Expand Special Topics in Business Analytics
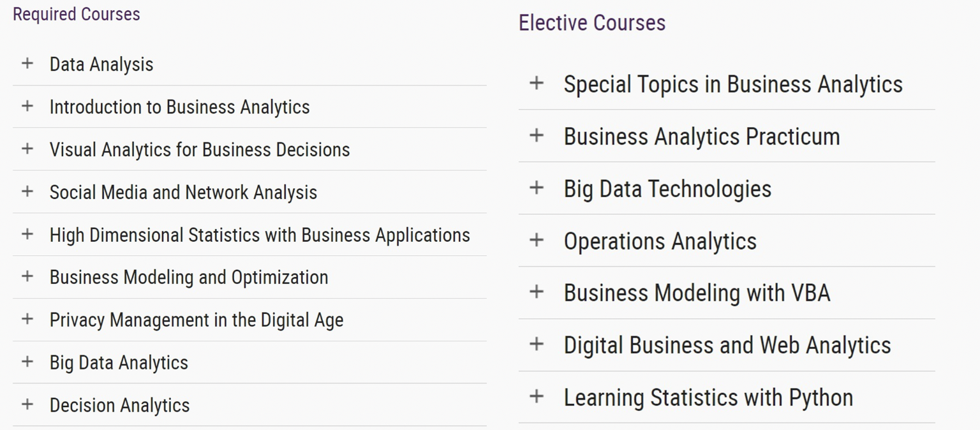This screenshot has width=980, height=430. [727, 84]
